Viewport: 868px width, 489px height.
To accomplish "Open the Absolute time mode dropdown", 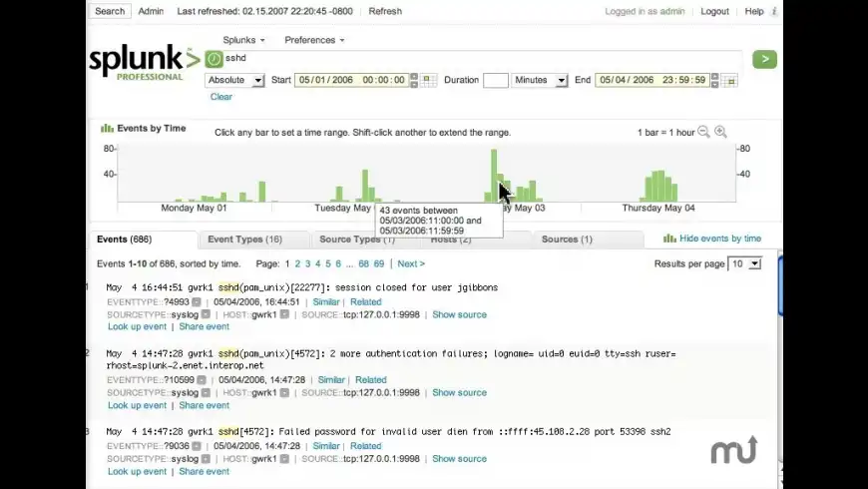I will tap(234, 80).
